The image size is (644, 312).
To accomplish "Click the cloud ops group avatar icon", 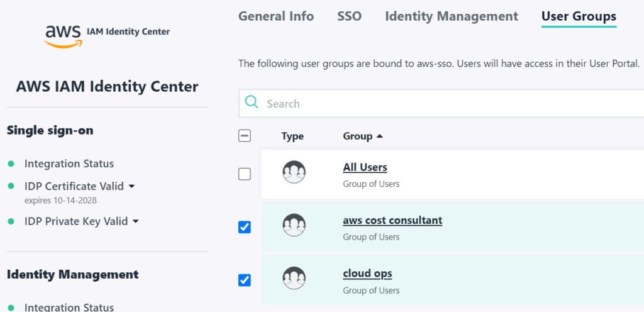I will click(x=294, y=278).
